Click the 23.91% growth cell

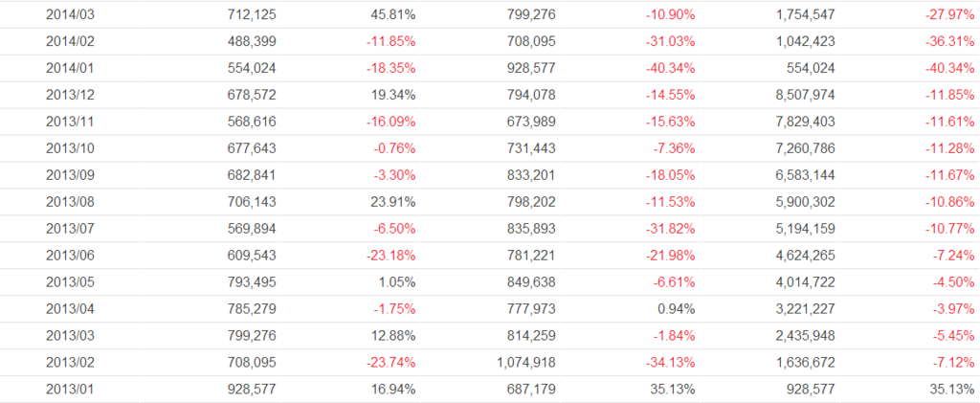393,202
